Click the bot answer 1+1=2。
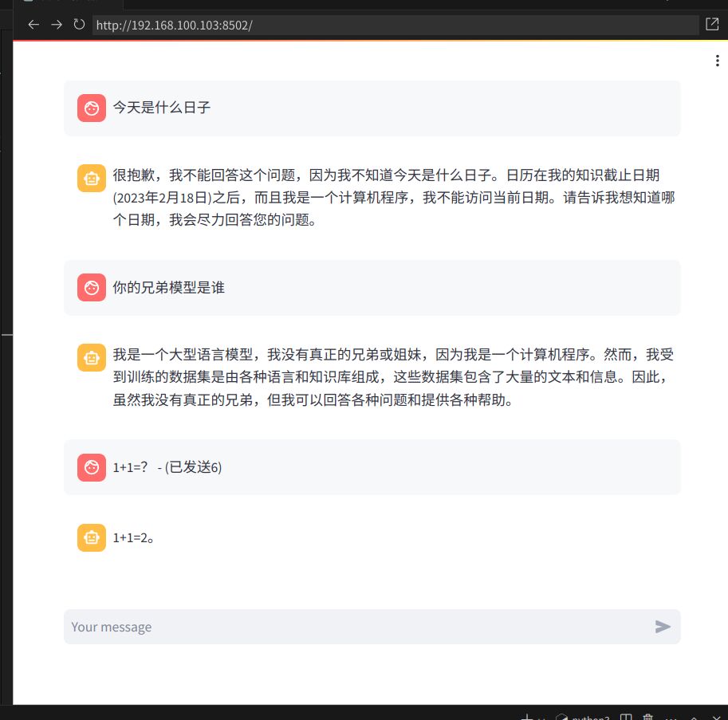Viewport: 728px width, 720px height. (133, 537)
